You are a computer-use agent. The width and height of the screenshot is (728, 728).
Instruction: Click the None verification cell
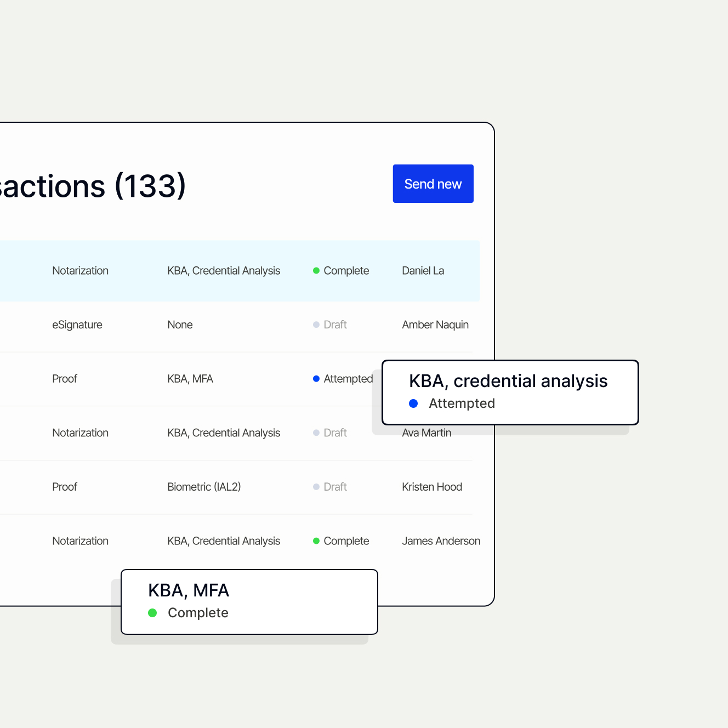180,325
